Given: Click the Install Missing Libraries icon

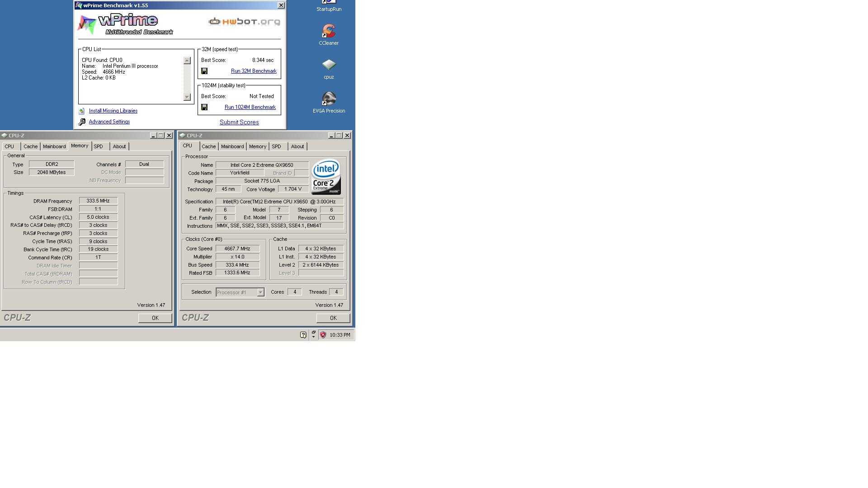Looking at the screenshot, I should 82,111.
